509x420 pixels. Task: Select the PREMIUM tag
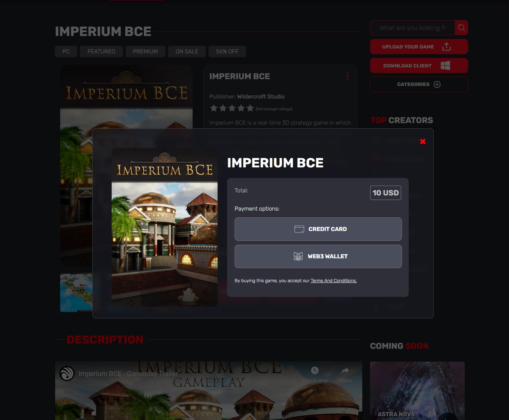click(145, 51)
